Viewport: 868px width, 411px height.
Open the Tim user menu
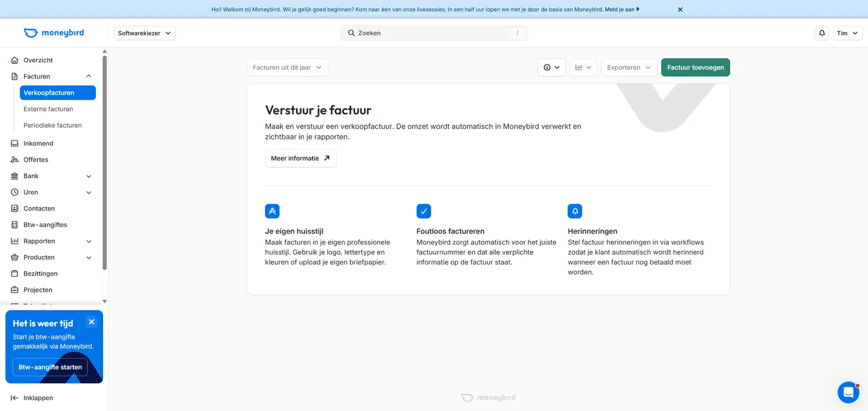(848, 33)
